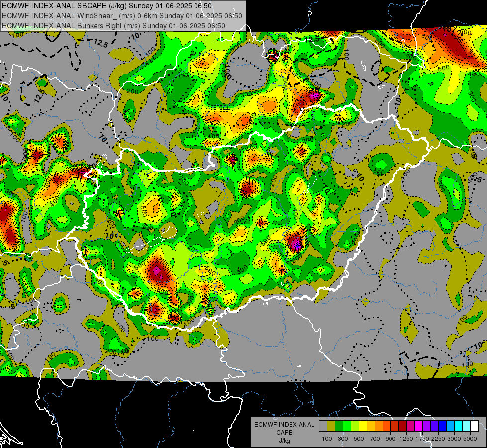Viewport: 487px width, 448px height.
Task: Click the pale cyan legend swatch
Action: [x=467, y=426]
